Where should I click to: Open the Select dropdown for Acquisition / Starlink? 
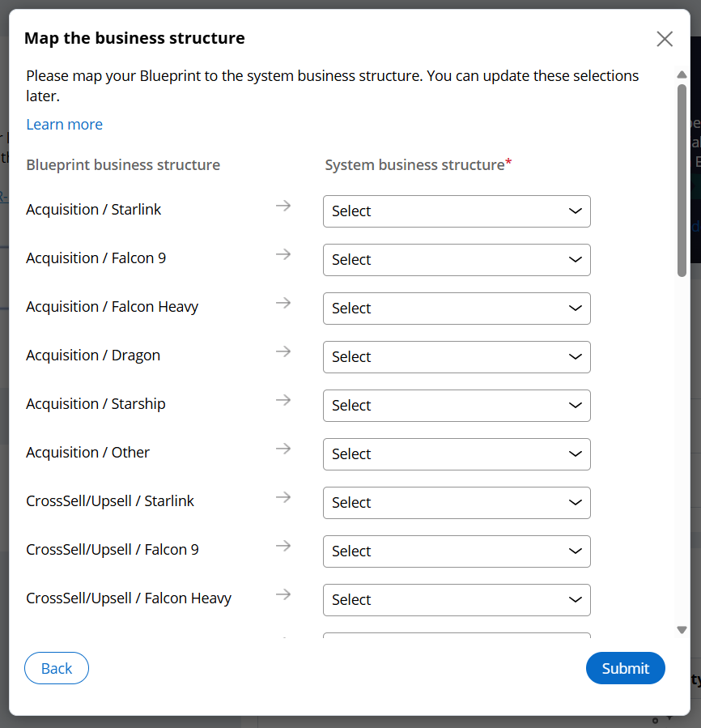[457, 211]
